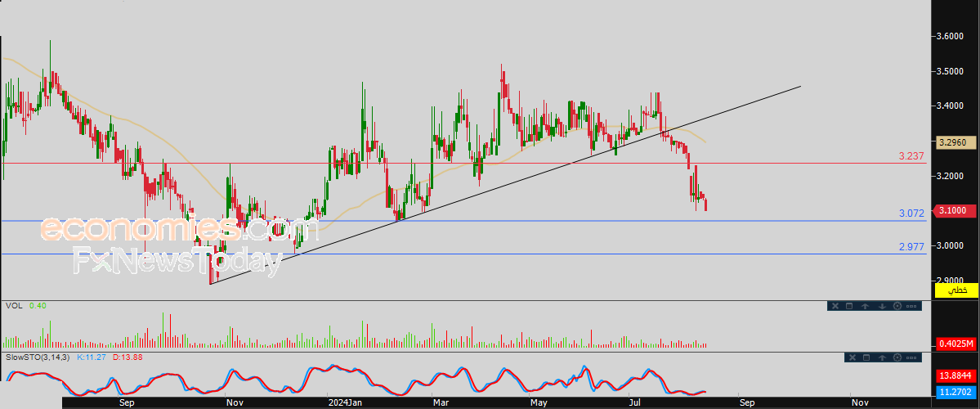Maximize the SlowSTO indicator panel
This screenshot has width=980, height=409.
[x=866, y=357]
